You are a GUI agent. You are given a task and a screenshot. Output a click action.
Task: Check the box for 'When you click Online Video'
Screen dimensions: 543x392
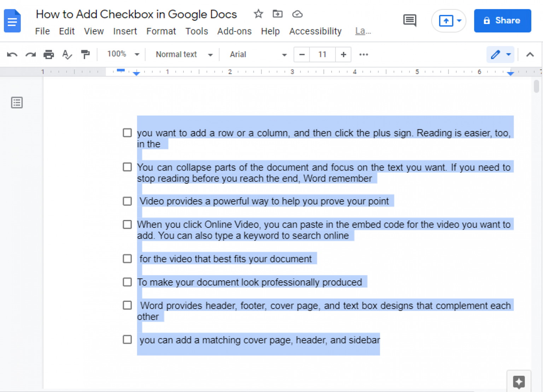(127, 224)
